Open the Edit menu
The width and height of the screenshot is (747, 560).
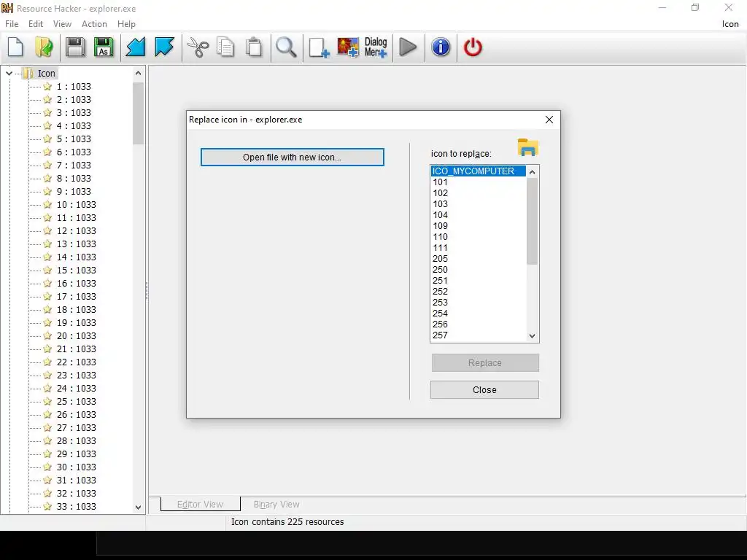click(x=35, y=24)
